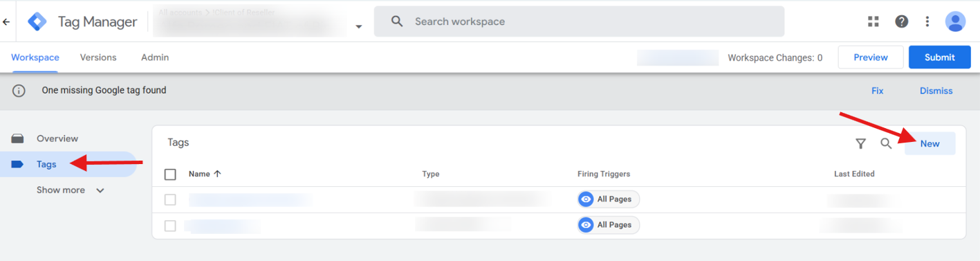Expand the container selector dropdown arrow
The image size is (980, 261).
pos(358,27)
